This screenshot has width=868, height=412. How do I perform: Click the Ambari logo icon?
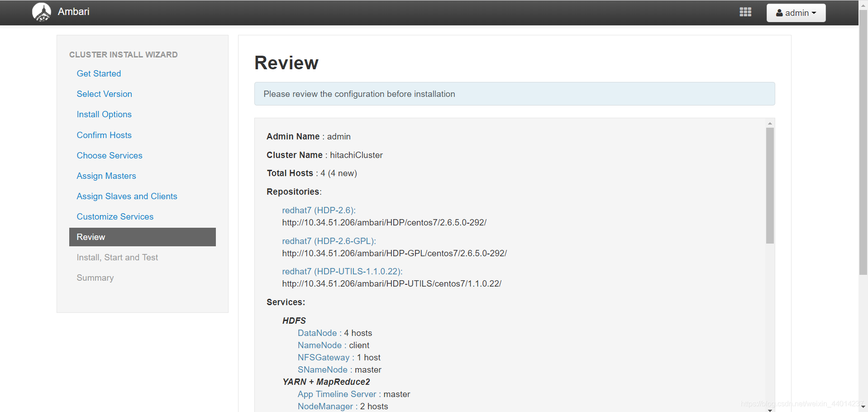coord(42,12)
